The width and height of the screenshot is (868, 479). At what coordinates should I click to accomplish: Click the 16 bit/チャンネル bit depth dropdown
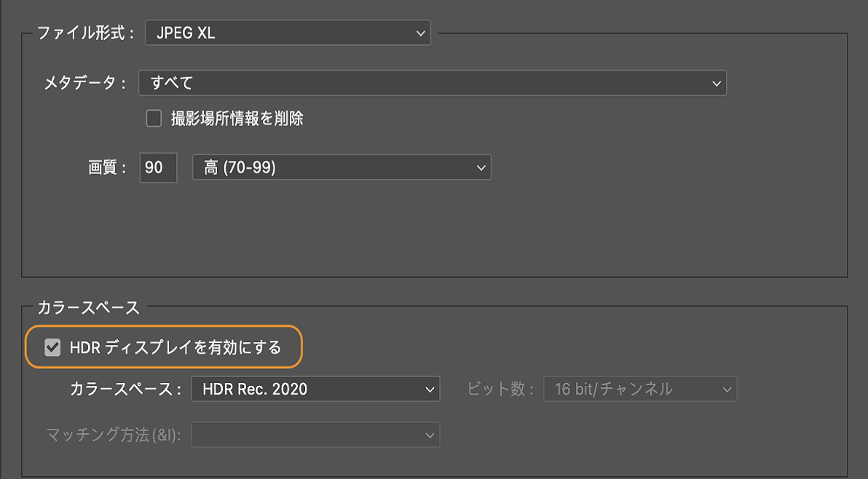coord(640,389)
